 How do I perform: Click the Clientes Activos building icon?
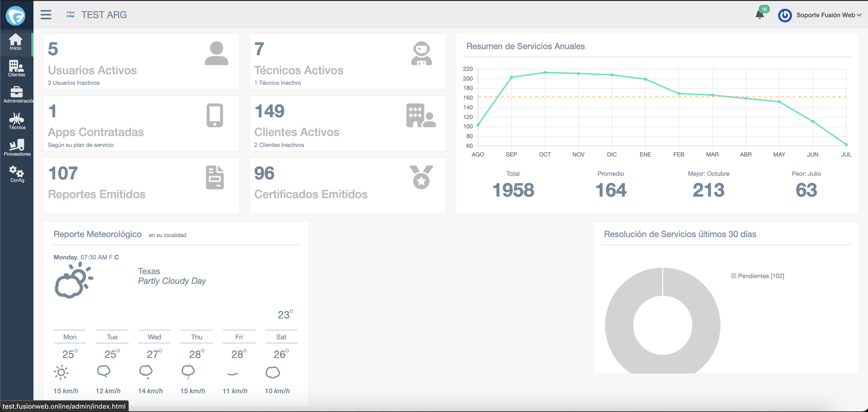(x=421, y=115)
